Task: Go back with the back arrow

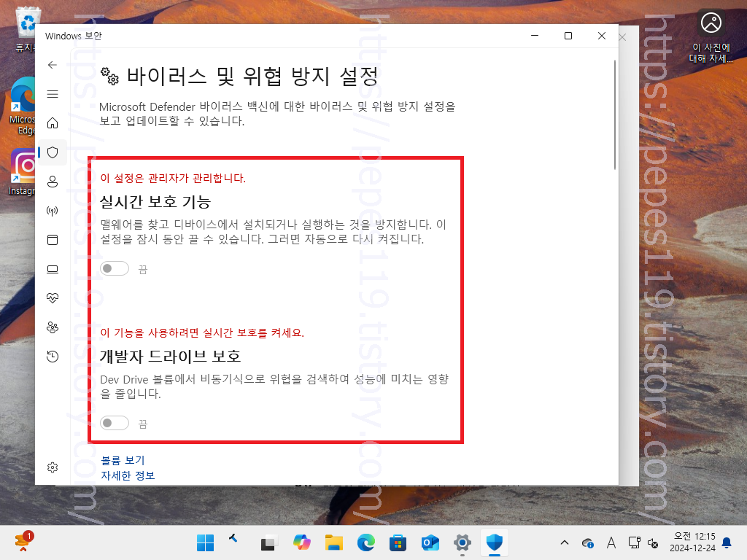Action: click(53, 65)
